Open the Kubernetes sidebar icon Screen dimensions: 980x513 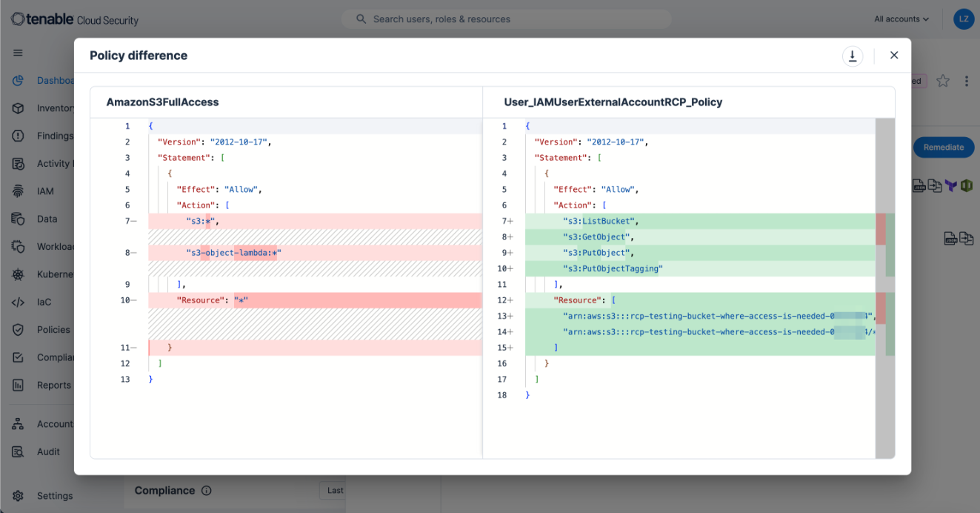[x=19, y=274]
